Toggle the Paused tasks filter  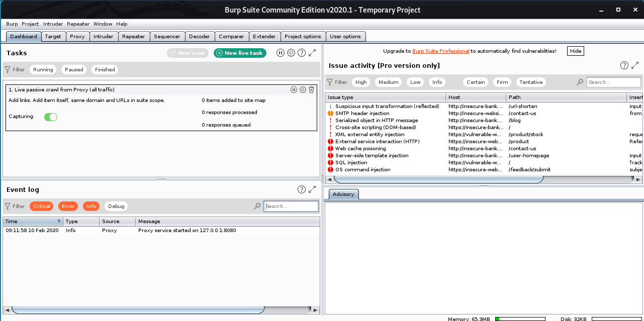[x=74, y=70]
